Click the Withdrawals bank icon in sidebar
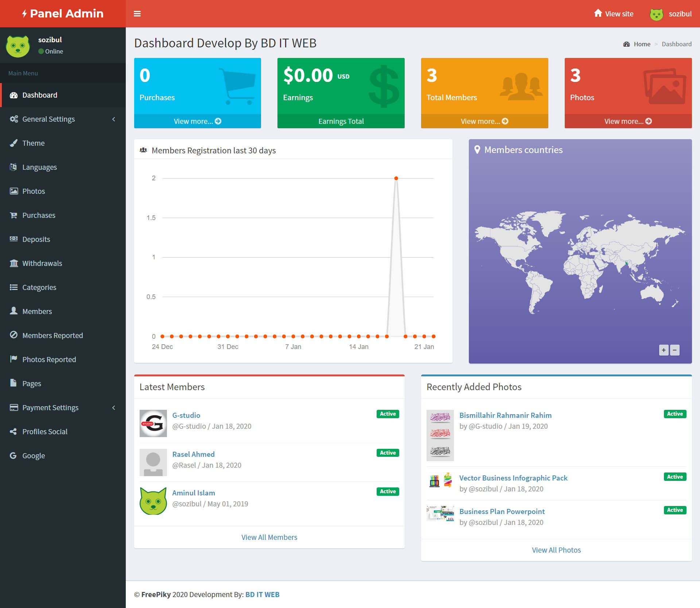The image size is (700, 608). (x=13, y=263)
